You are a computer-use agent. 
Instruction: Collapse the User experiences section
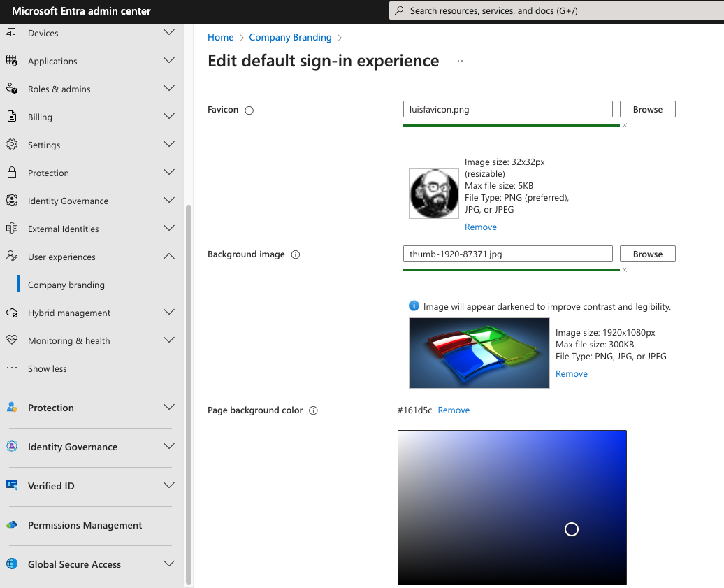[x=169, y=257]
